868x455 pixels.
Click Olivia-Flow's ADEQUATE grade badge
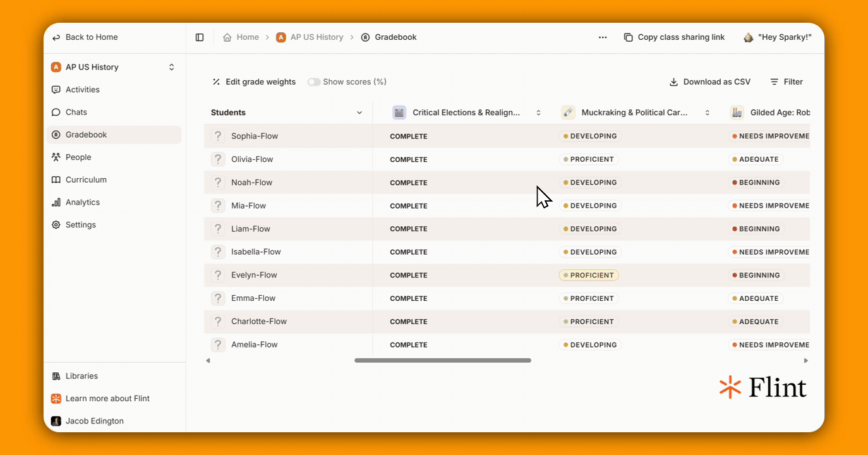756,159
